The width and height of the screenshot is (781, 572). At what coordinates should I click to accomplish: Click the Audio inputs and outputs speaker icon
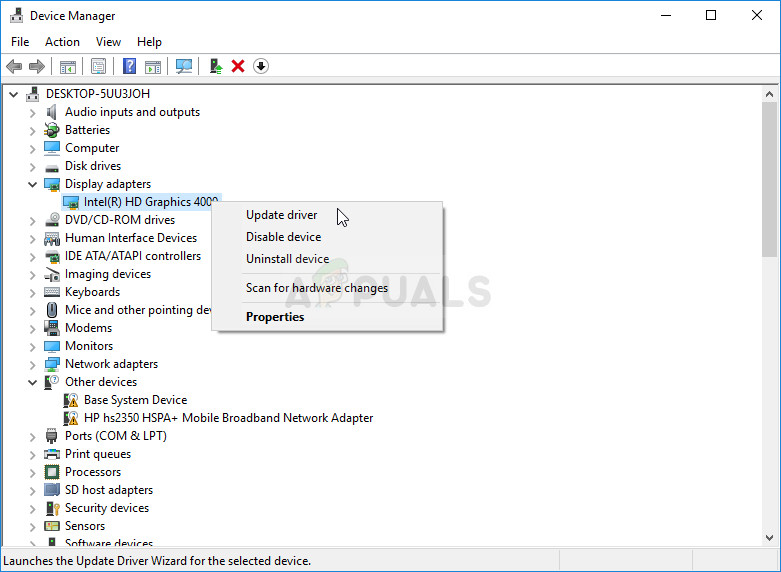pos(52,112)
